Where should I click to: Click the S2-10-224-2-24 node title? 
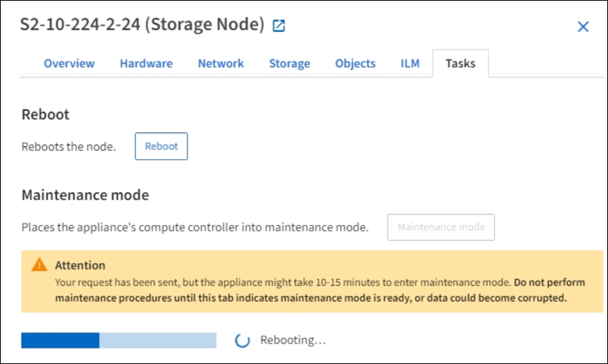(x=142, y=24)
